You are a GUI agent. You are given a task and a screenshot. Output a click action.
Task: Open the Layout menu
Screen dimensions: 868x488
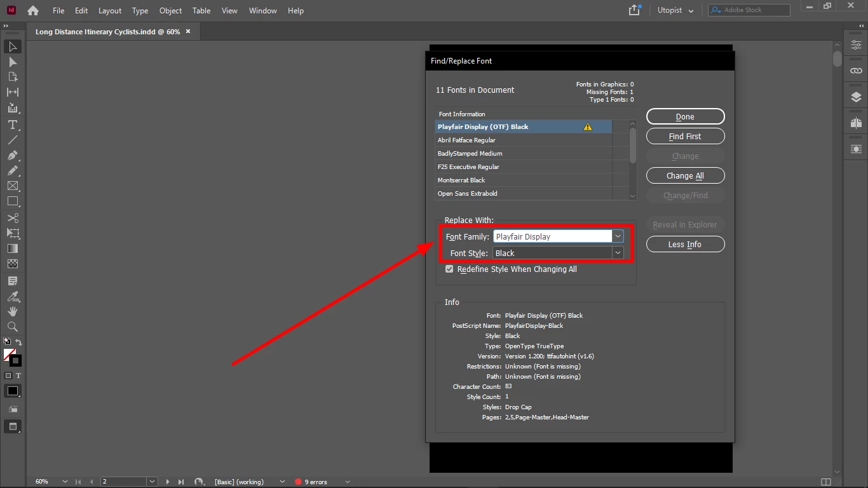tap(110, 11)
